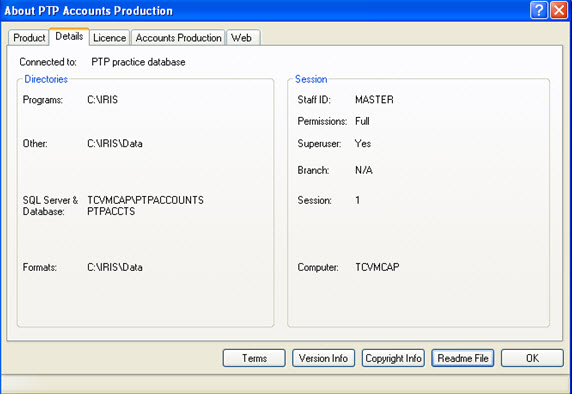Click the Branch value 'N/A'
Image resolution: width=572 pixels, height=394 pixels.
pos(364,170)
